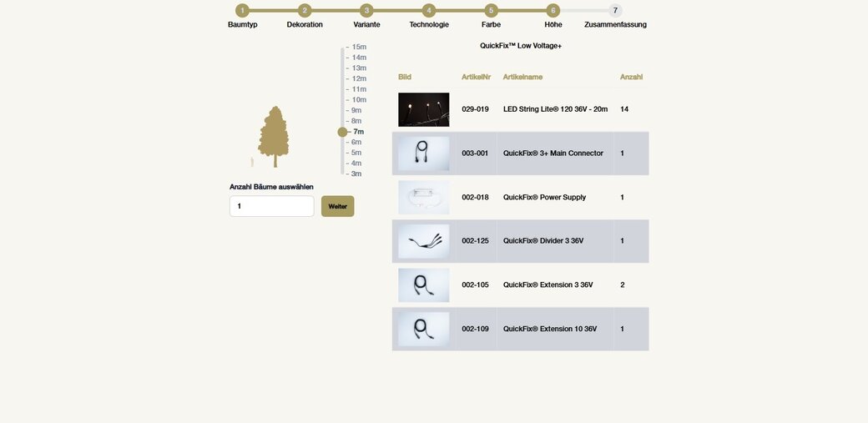Viewport: 868px width, 423px height.
Task: Jump to step 5 Farbe
Action: [491, 11]
